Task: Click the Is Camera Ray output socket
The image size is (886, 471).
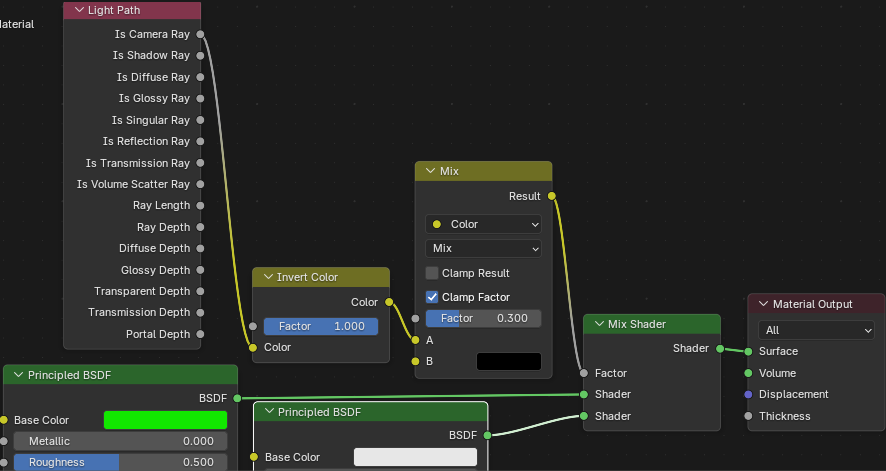Action: [200, 34]
